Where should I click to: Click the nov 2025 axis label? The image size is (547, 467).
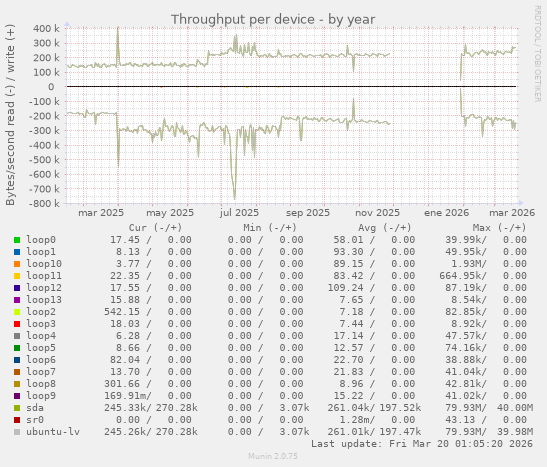[x=377, y=213]
